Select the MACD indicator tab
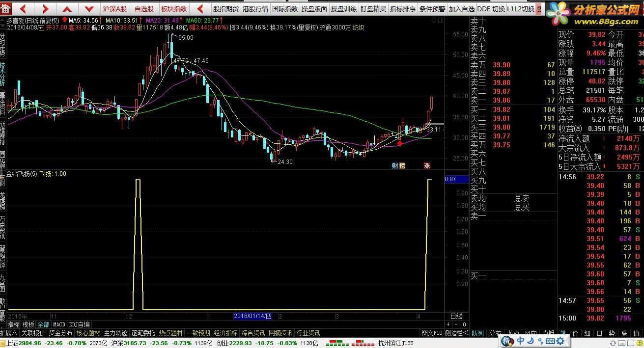This screenshot has height=348, width=644. pos(59,324)
